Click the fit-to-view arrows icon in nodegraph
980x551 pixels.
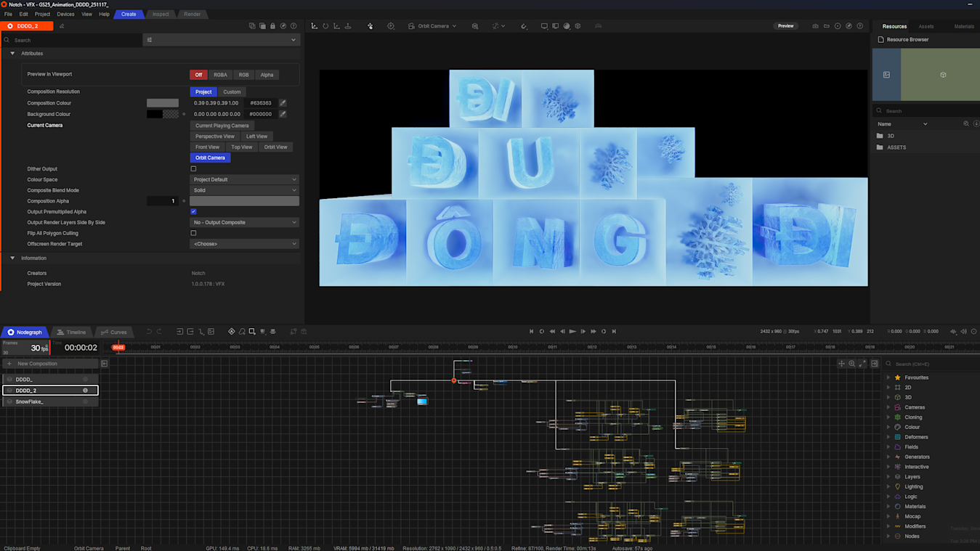[x=862, y=364]
